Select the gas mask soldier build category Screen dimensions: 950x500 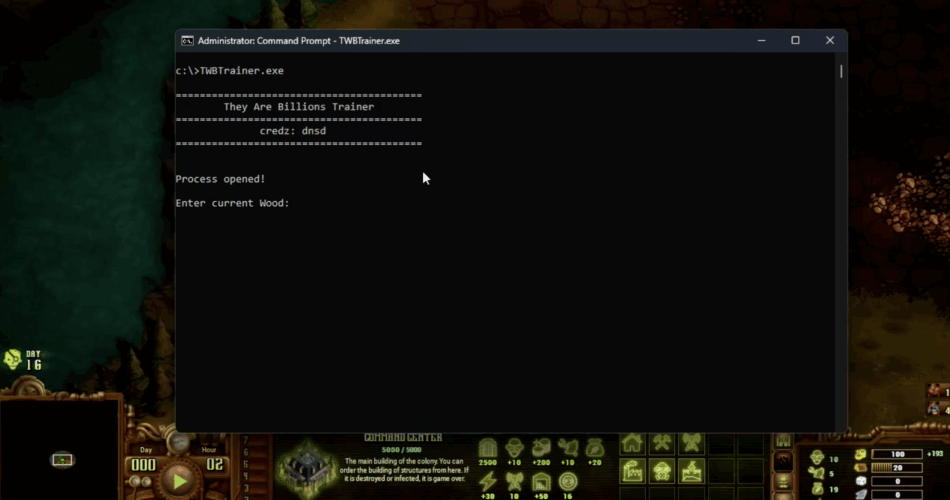point(662,471)
